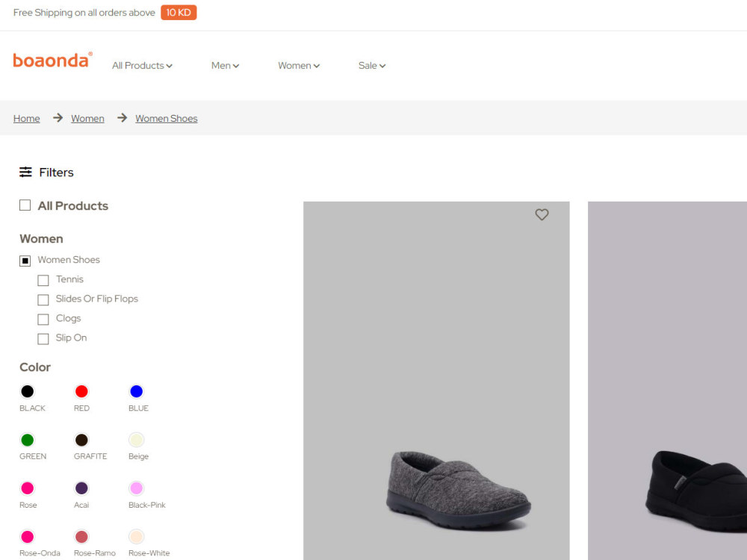This screenshot has height=560, width=747.
Task: Open the Women dropdown menu
Action: coord(299,66)
